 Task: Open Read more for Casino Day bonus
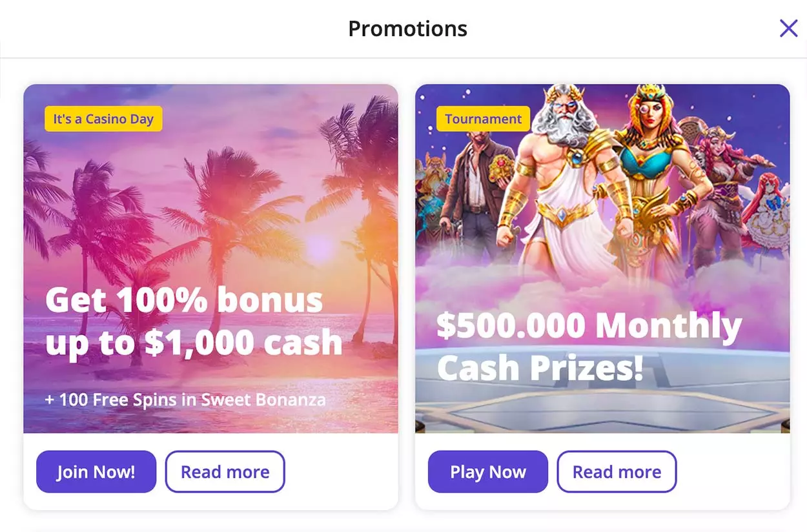coord(225,472)
